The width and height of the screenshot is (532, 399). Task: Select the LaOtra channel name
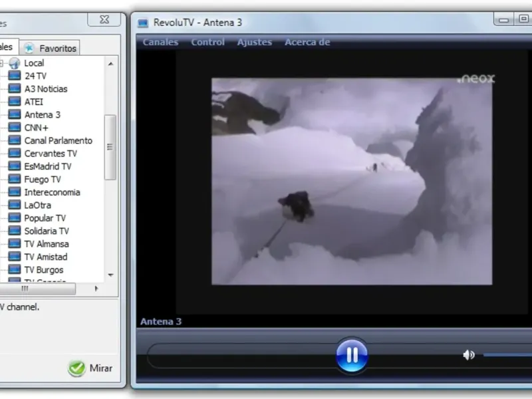(37, 205)
